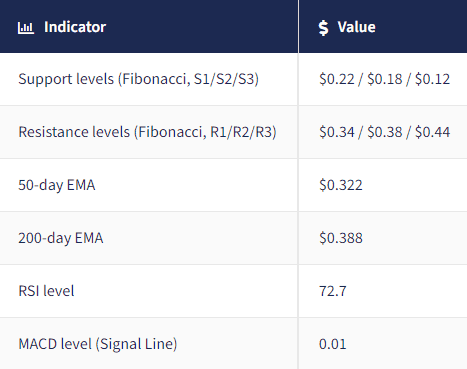This screenshot has width=467, height=369.
Task: Click the 0.01 MACD value
Action: [333, 344]
